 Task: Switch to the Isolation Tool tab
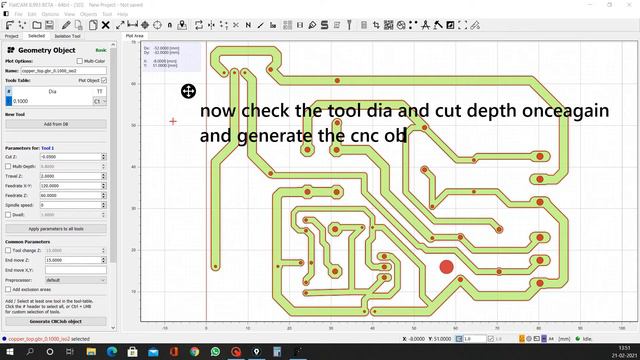[x=67, y=36]
